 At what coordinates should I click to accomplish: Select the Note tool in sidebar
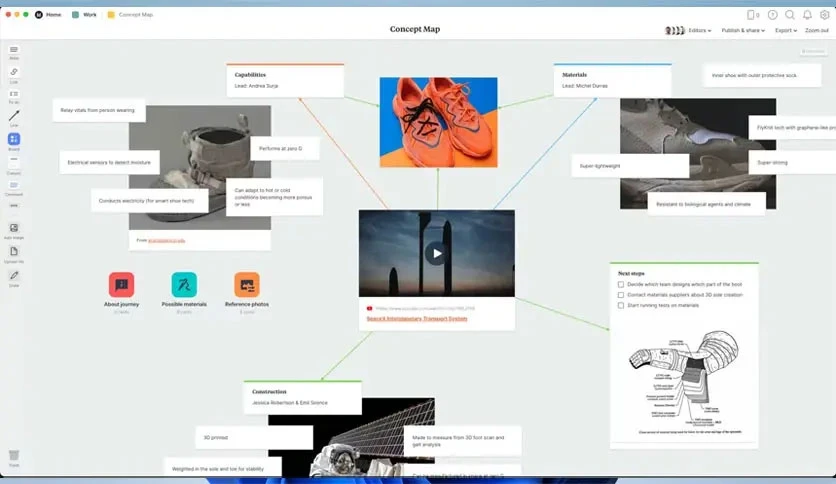(14, 50)
